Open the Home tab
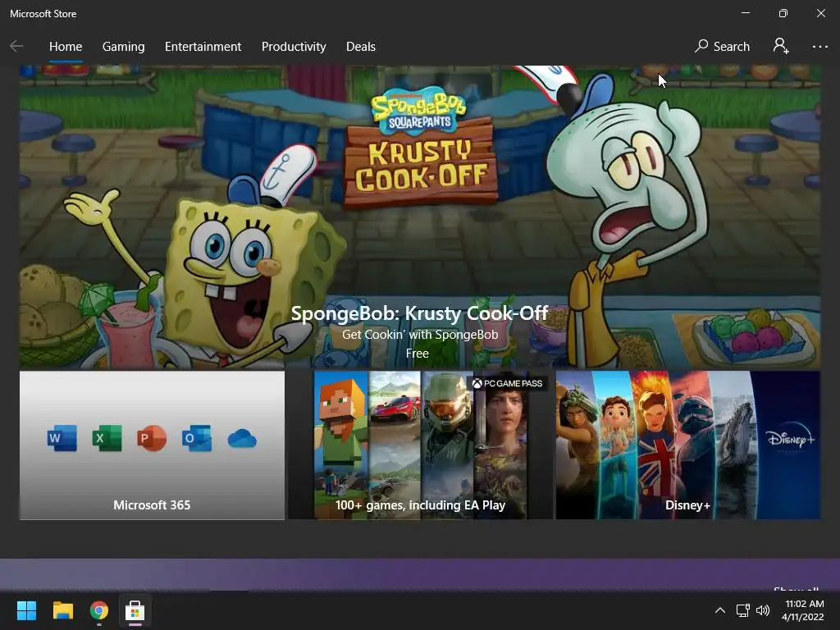The image size is (840, 630). [x=66, y=47]
